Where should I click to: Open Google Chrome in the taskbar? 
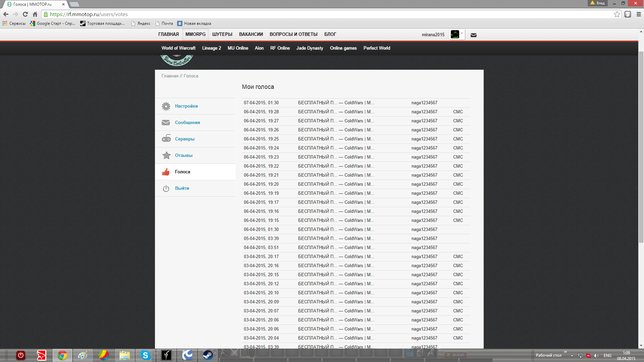tap(62, 355)
